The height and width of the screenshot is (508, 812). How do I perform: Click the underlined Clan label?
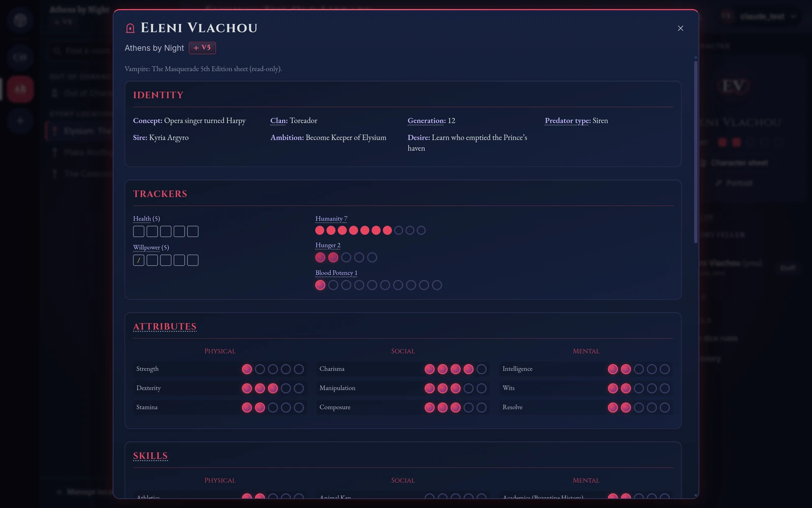(279, 120)
